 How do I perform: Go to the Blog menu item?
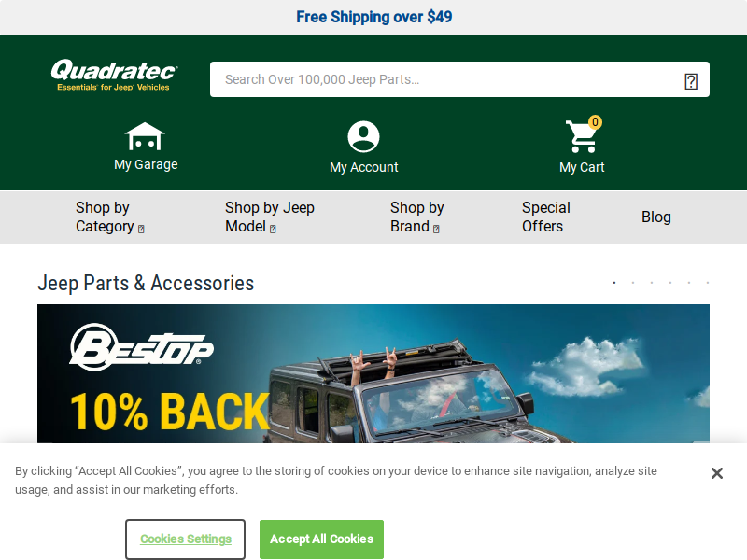point(656,217)
